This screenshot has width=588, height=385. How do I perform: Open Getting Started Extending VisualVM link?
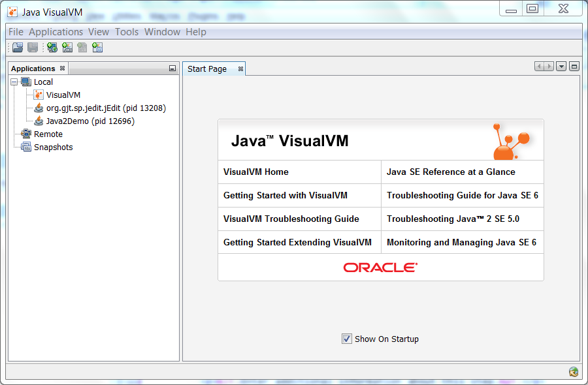(x=297, y=242)
